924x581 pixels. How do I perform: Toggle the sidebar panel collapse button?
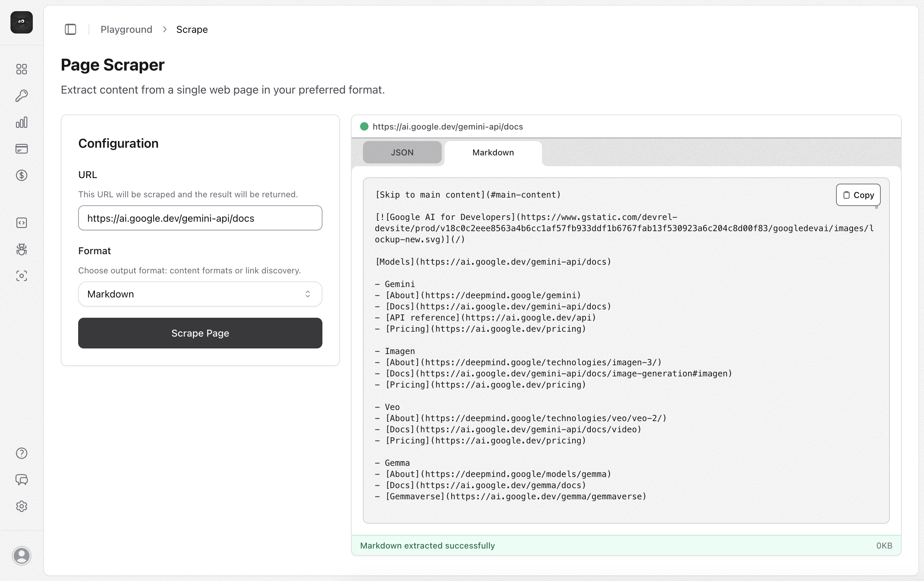coord(70,29)
